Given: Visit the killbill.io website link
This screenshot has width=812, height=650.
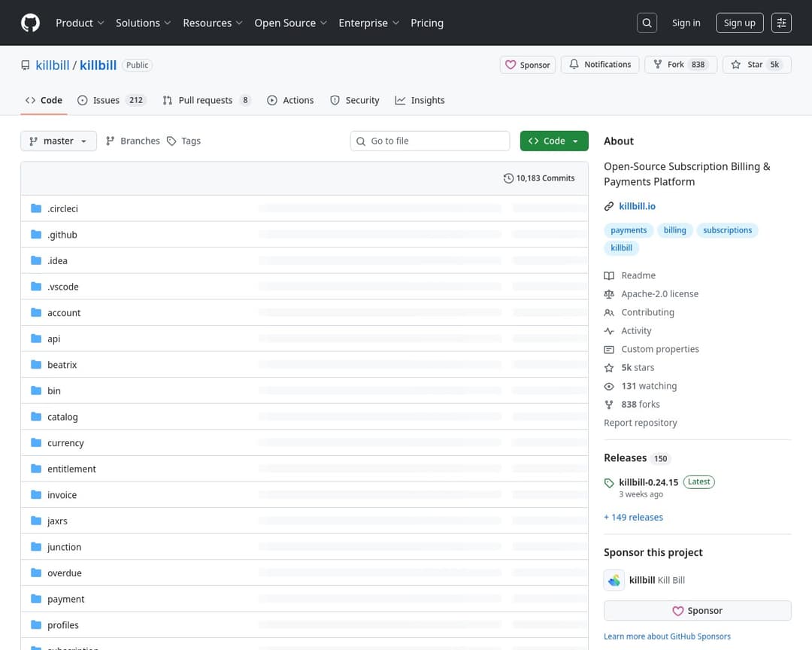Looking at the screenshot, I should click(637, 206).
